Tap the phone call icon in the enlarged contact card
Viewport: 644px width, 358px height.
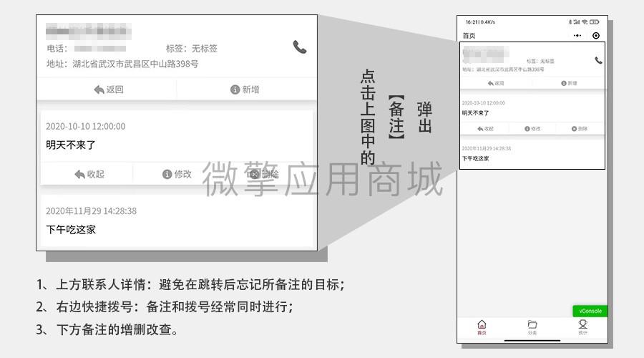pyautogui.click(x=300, y=47)
